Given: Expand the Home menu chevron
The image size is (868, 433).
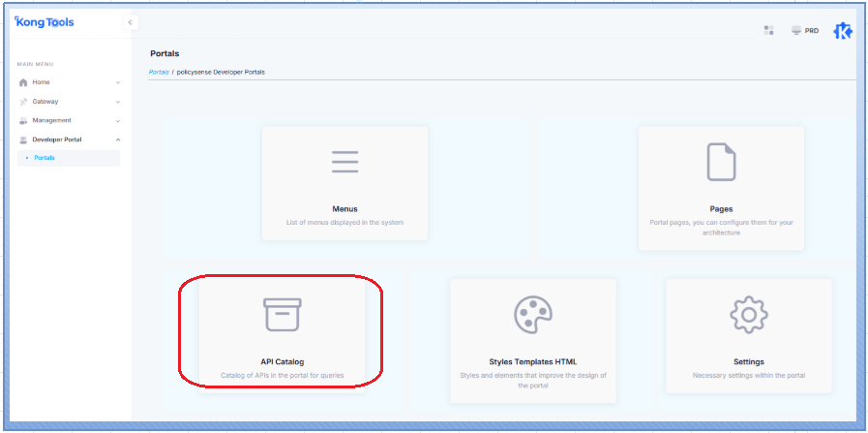Looking at the screenshot, I should (118, 82).
